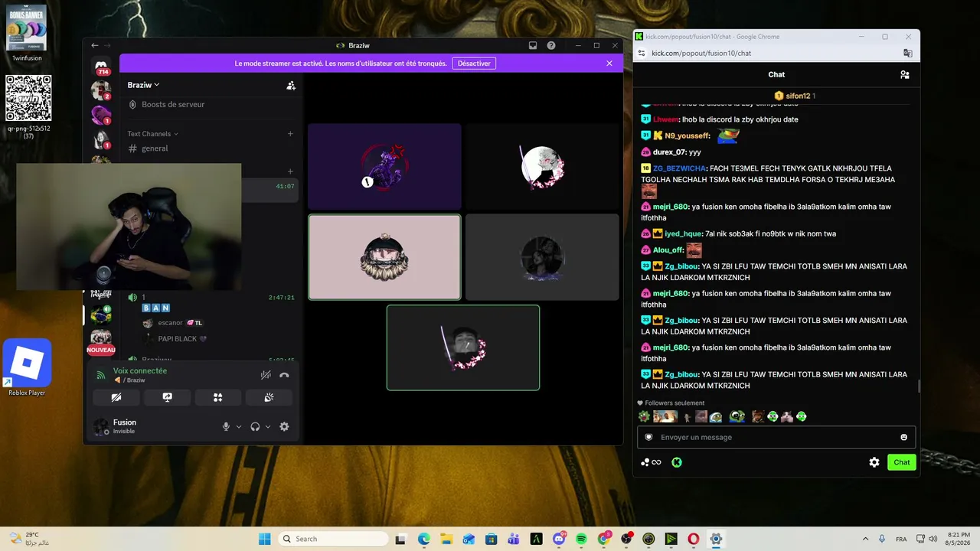Open Roblox Player desktop icon
980x551 pixels.
(x=27, y=367)
